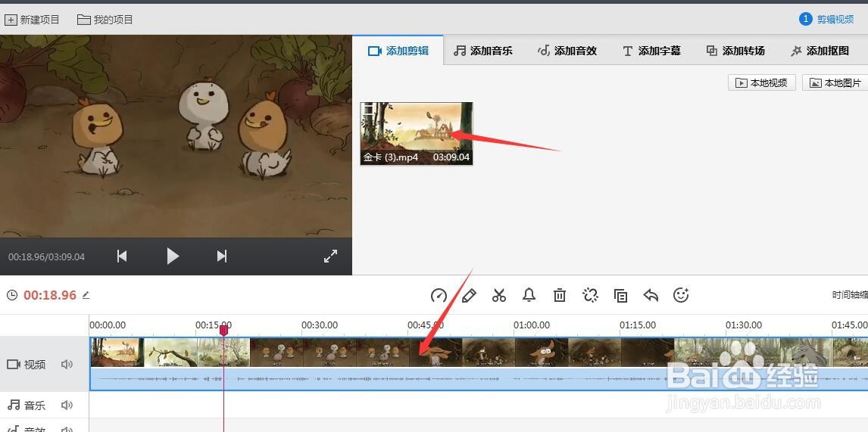Switch to 添加字幕 tab
The height and width of the screenshot is (432, 868).
point(651,51)
